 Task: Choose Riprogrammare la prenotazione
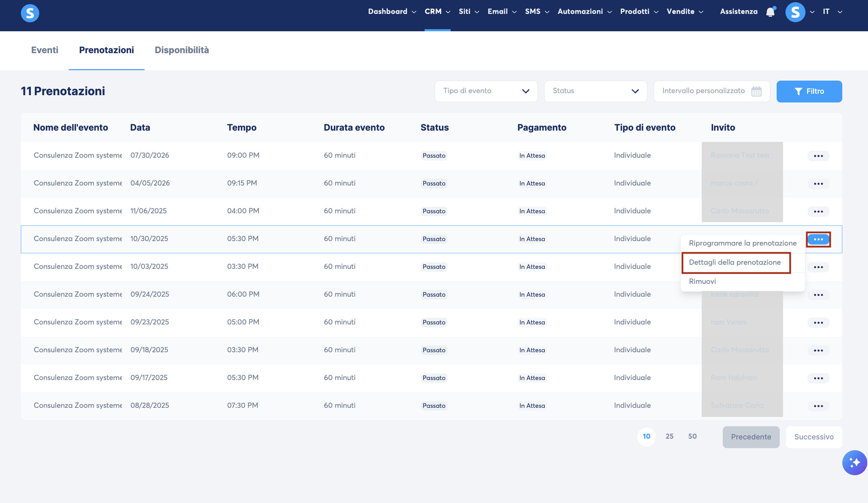tap(743, 243)
